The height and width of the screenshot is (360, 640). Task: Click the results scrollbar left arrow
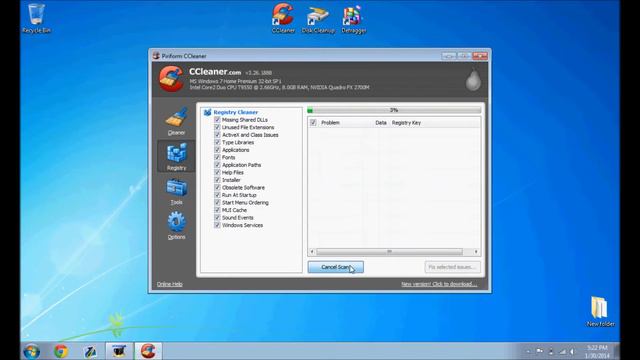click(313, 252)
